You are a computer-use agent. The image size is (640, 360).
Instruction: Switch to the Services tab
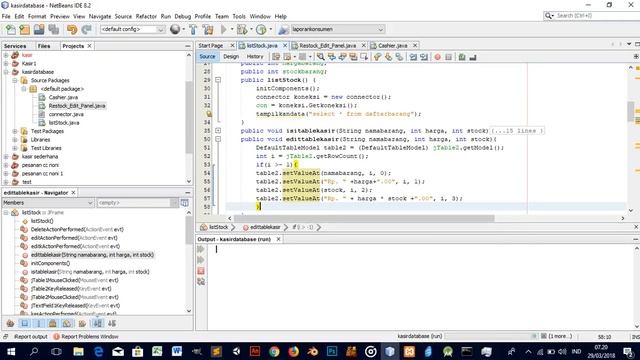[15, 46]
